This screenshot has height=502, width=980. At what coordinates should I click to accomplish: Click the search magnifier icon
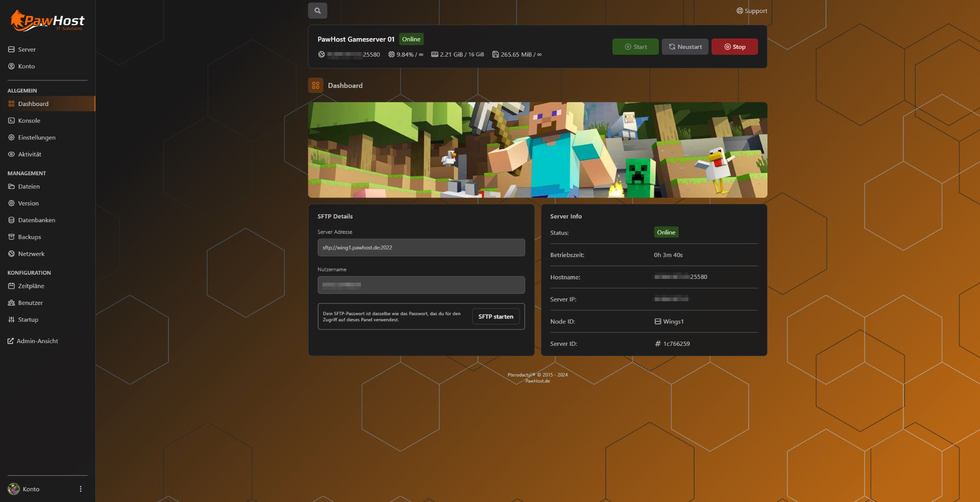pos(317,11)
